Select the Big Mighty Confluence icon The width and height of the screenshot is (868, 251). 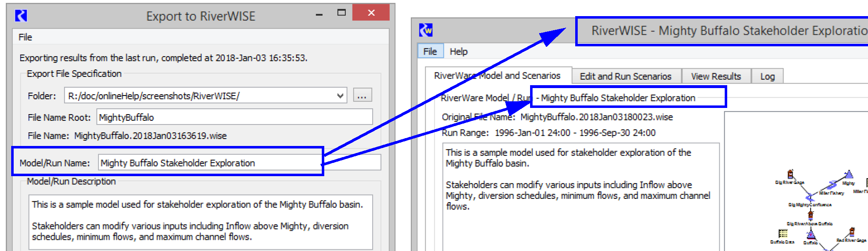pyautogui.click(x=810, y=197)
